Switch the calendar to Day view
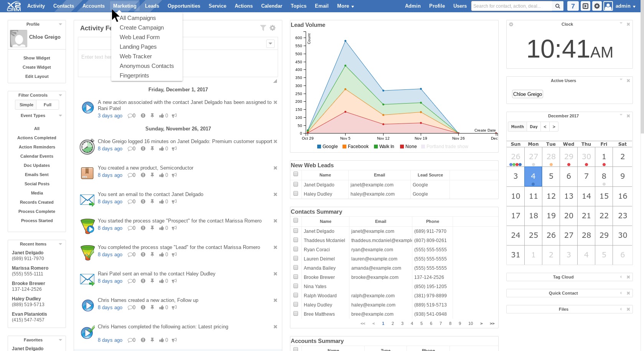This screenshot has height=351, width=644. (x=533, y=126)
